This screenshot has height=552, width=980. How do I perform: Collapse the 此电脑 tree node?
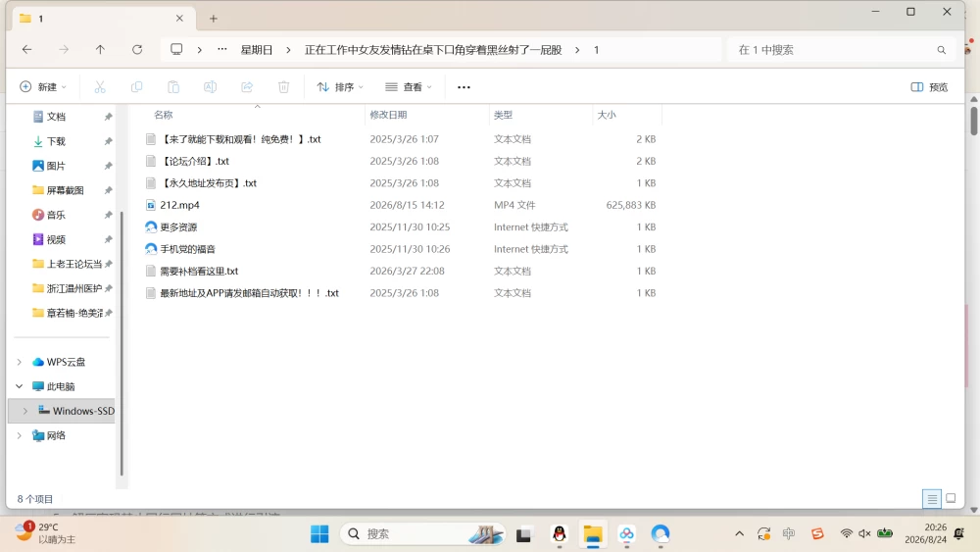tap(20, 386)
